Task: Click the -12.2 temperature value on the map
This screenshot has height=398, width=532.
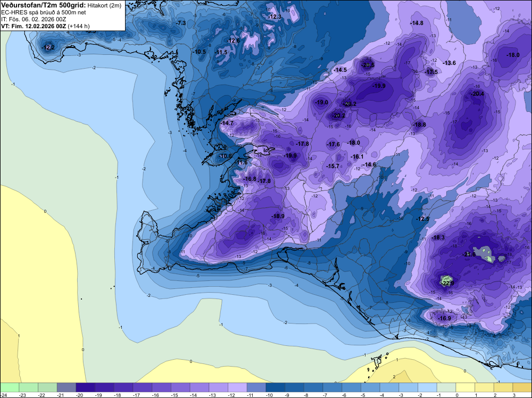Action: pyautogui.click(x=48, y=47)
